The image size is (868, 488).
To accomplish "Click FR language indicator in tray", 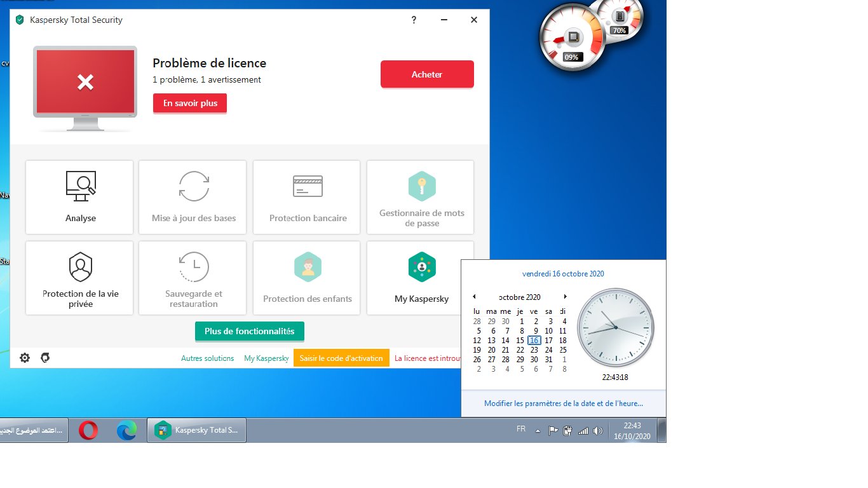I will pos(521,430).
